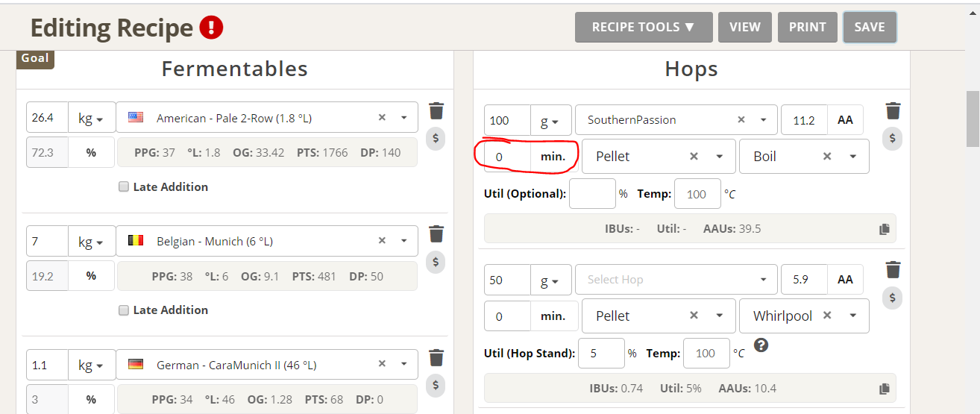The height and width of the screenshot is (414, 980).
Task: Delete the German CaraMunich II fermentable
Action: tap(436, 357)
